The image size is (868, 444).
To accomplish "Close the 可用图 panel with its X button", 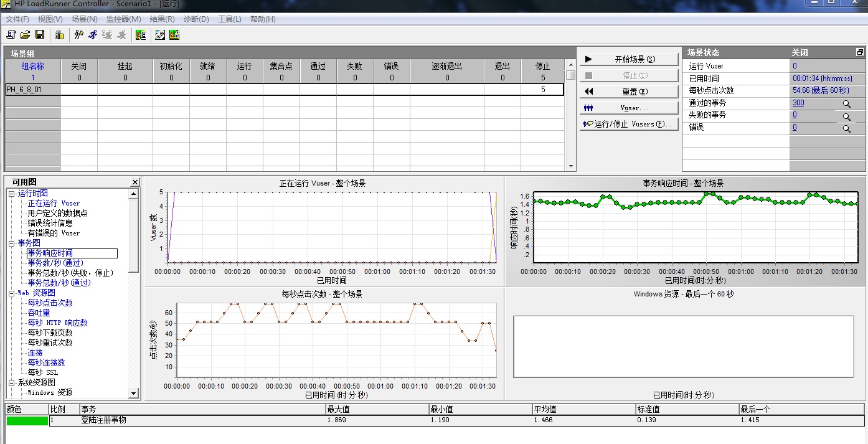I will [135, 182].
